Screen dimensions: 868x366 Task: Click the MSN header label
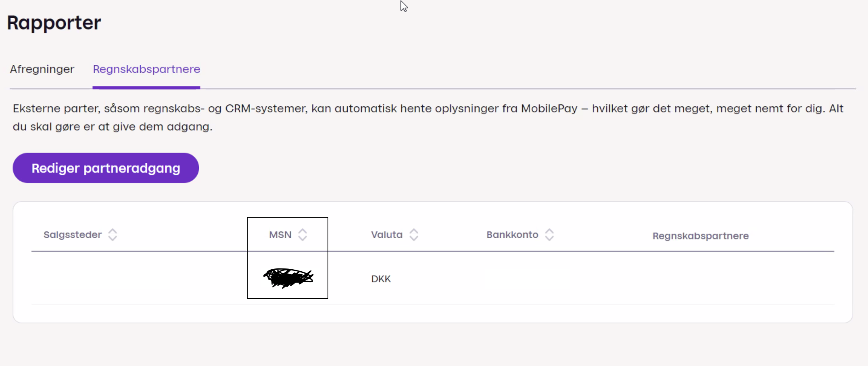pos(280,235)
